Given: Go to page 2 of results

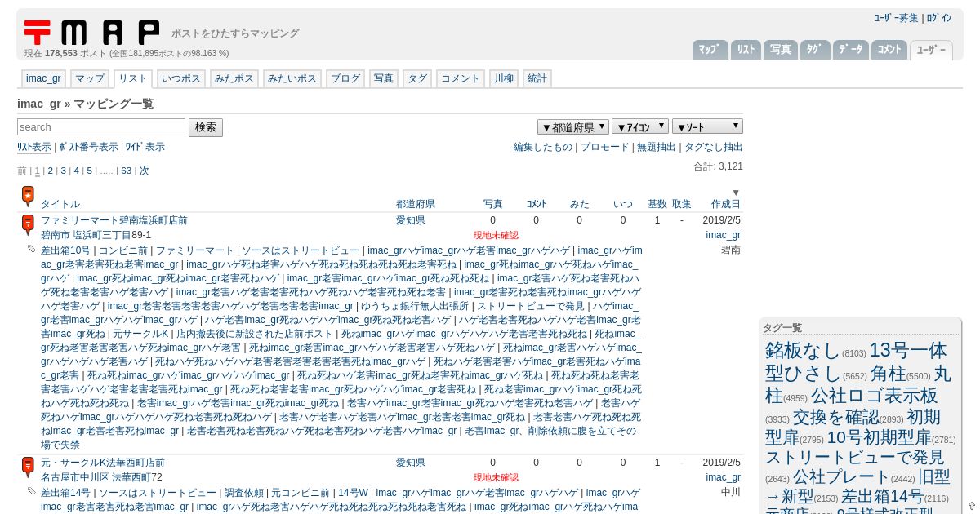Looking at the screenshot, I should [x=50, y=171].
